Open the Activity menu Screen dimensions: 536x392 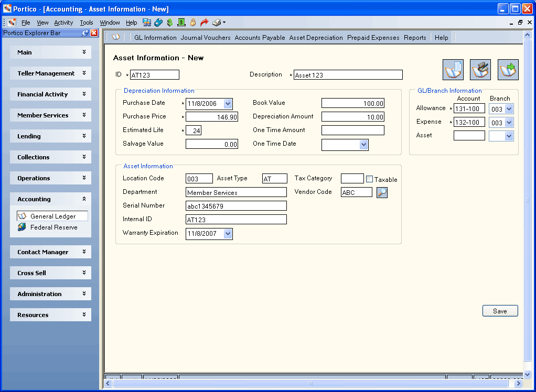[63, 23]
